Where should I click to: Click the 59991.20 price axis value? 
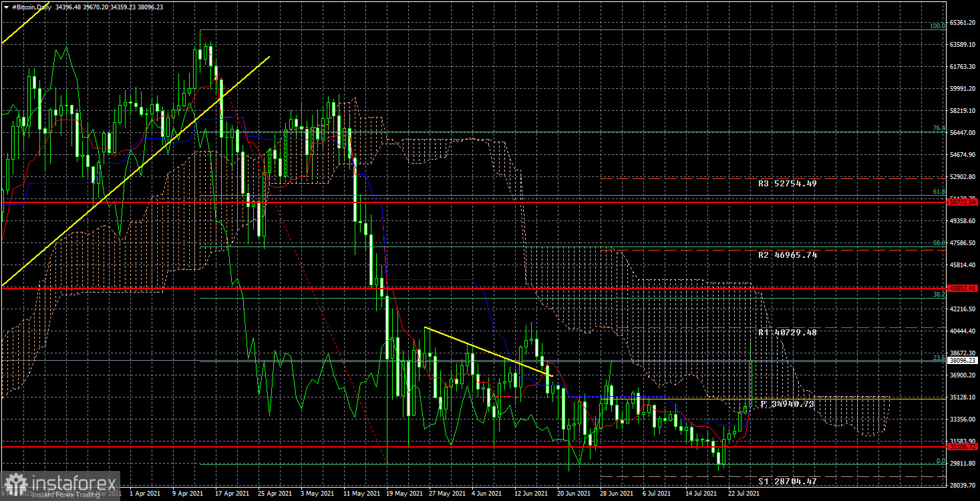point(963,88)
